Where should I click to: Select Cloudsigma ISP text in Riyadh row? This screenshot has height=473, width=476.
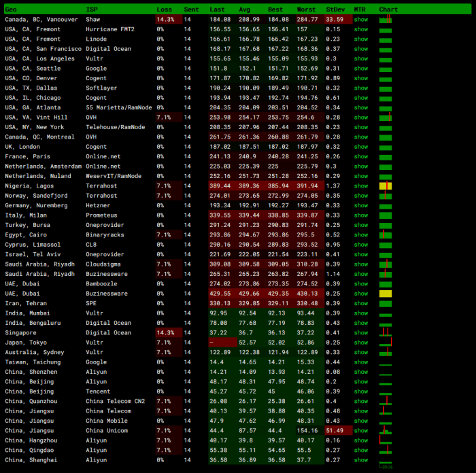(103, 264)
